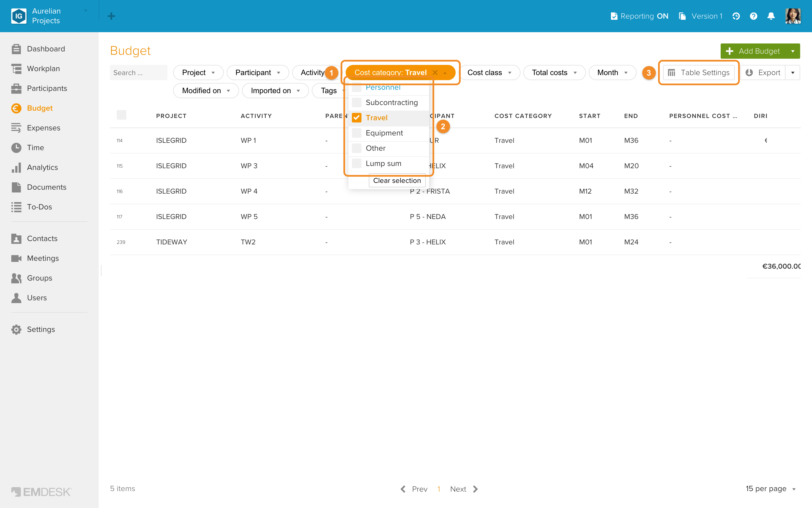Screen dimensions: 812x508
Task: Collapse the Cost category: Travel filter
Action: tap(445, 73)
